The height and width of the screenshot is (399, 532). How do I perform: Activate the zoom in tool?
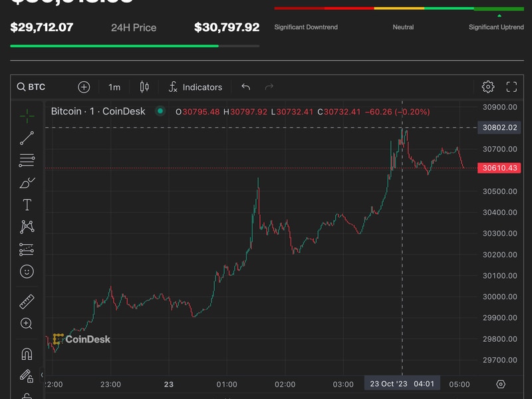pos(27,323)
